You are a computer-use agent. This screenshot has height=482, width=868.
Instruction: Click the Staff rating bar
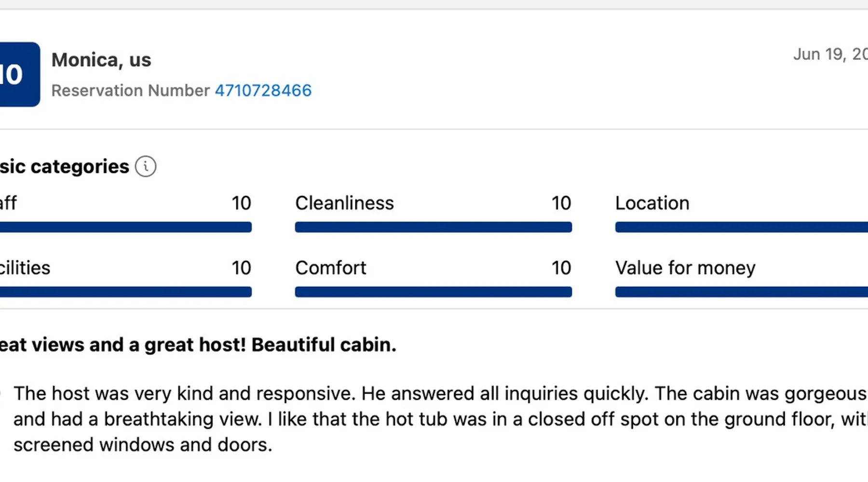pyautogui.click(x=125, y=227)
